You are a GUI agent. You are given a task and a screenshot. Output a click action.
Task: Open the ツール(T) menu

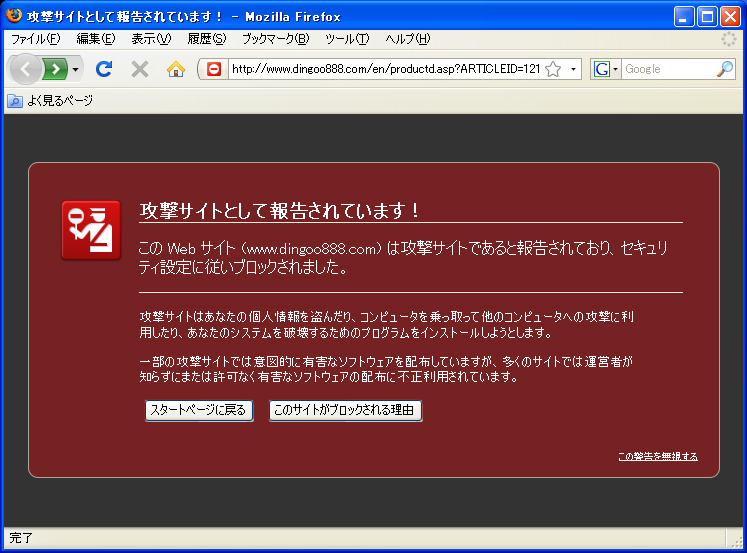point(347,39)
